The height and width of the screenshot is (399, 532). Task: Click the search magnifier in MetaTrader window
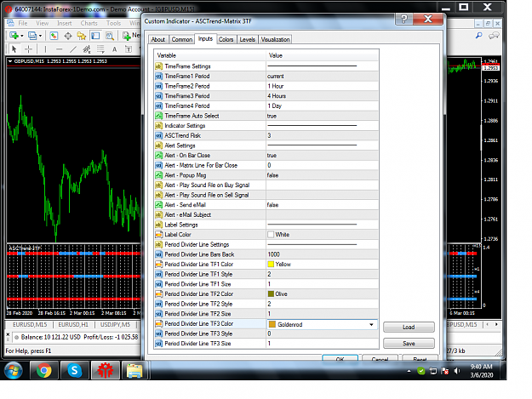pos(479,35)
